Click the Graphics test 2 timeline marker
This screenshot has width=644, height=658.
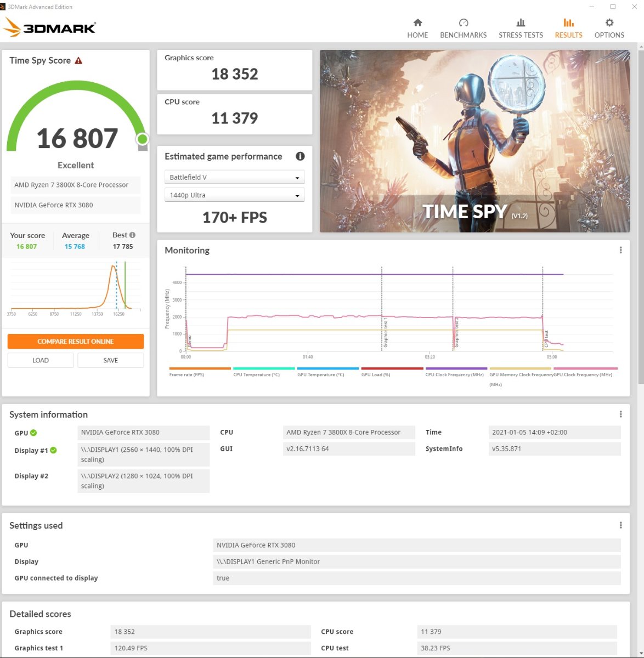456,332
